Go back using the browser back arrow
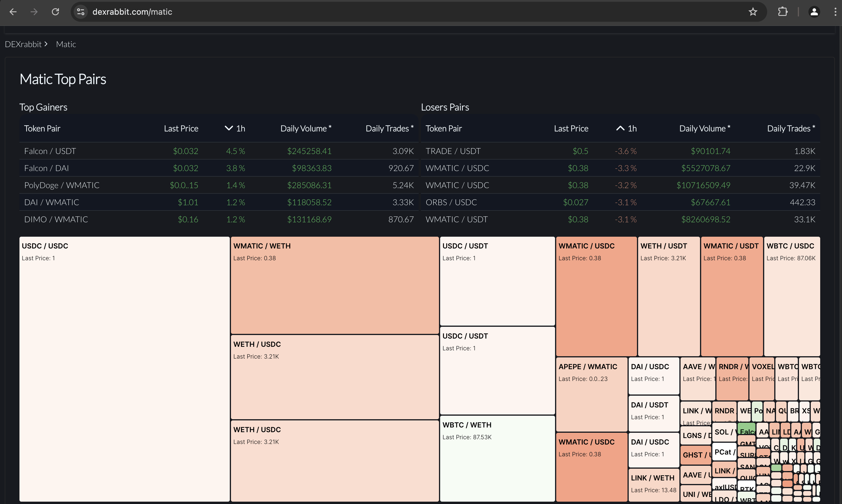Viewport: 842px width, 504px height. (x=13, y=12)
